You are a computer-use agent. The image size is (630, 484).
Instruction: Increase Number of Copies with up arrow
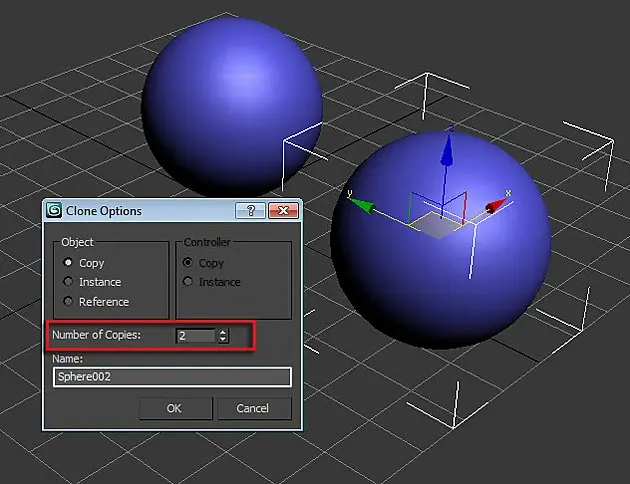[223, 332]
